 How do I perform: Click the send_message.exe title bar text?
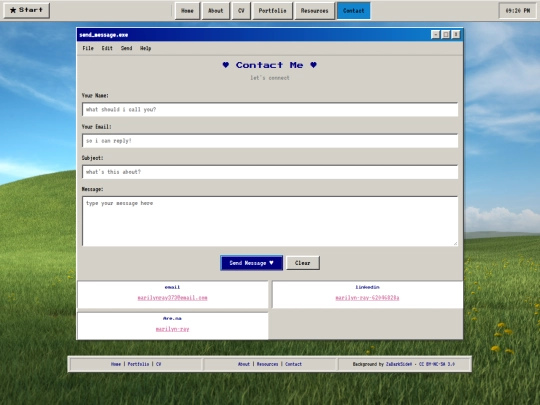coord(104,35)
